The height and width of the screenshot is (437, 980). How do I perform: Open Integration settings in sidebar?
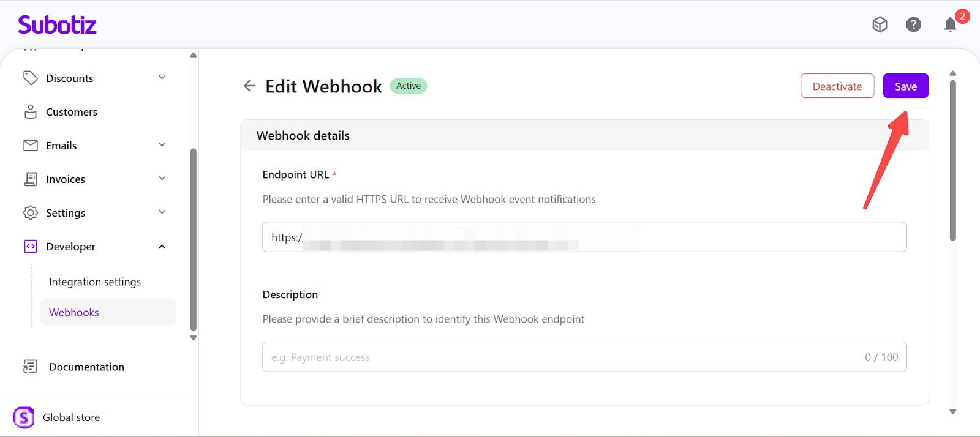click(x=95, y=282)
